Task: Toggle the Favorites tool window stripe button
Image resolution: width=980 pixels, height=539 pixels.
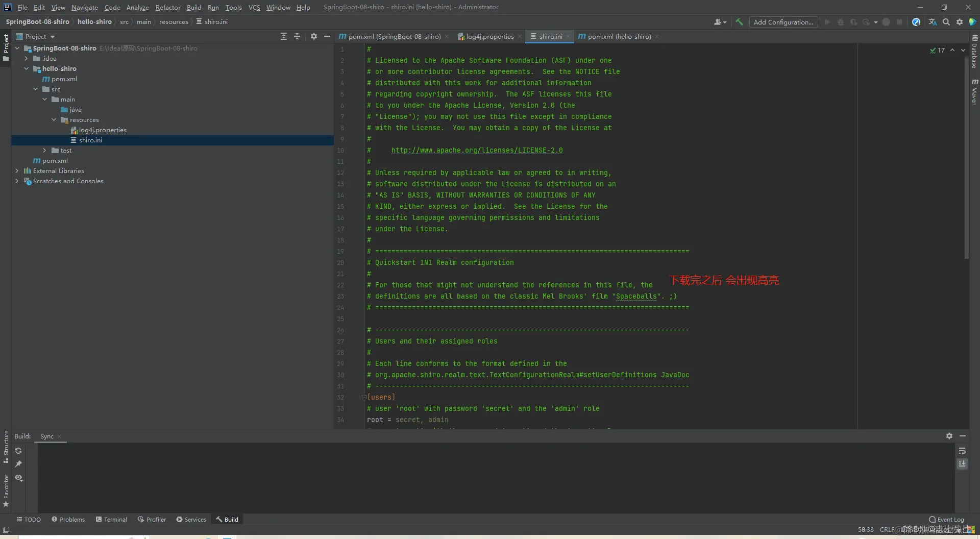Action: point(6,491)
